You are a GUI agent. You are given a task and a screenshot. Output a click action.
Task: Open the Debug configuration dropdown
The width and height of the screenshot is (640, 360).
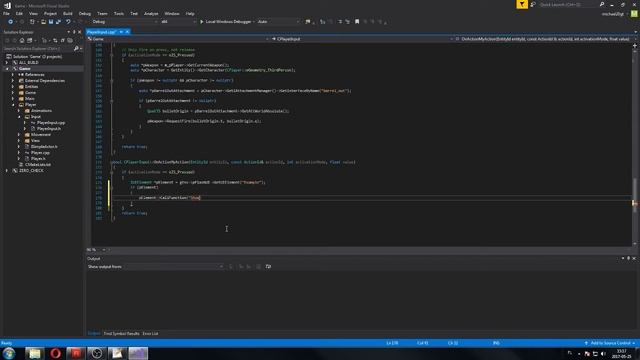(x=124, y=22)
